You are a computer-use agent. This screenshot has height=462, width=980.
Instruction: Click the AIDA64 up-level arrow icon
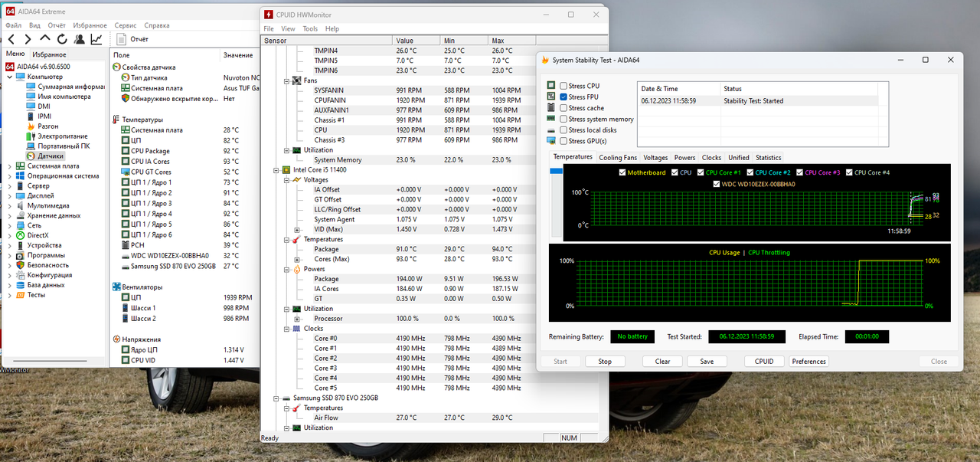tap(44, 39)
